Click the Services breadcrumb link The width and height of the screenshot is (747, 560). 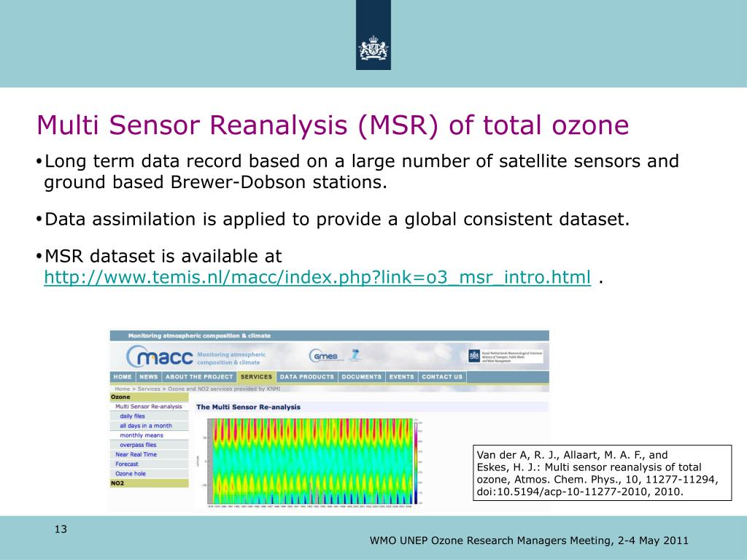pos(149,389)
